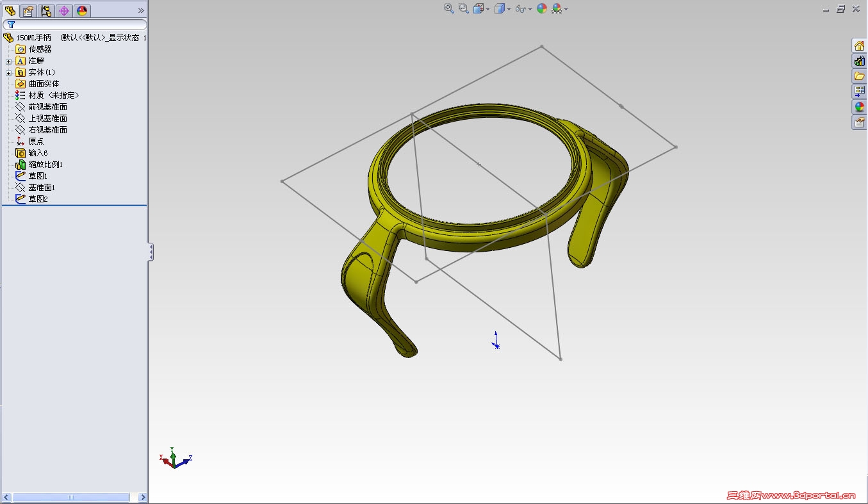The width and height of the screenshot is (868, 504).
Task: Click the 曲面实体 surface bodies folder icon
Action: [x=20, y=84]
